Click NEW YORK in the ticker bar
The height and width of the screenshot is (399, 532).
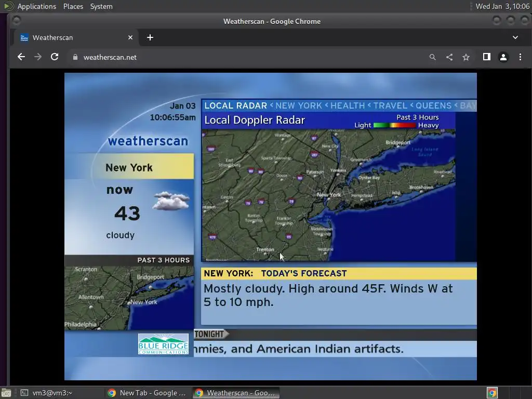pos(299,105)
